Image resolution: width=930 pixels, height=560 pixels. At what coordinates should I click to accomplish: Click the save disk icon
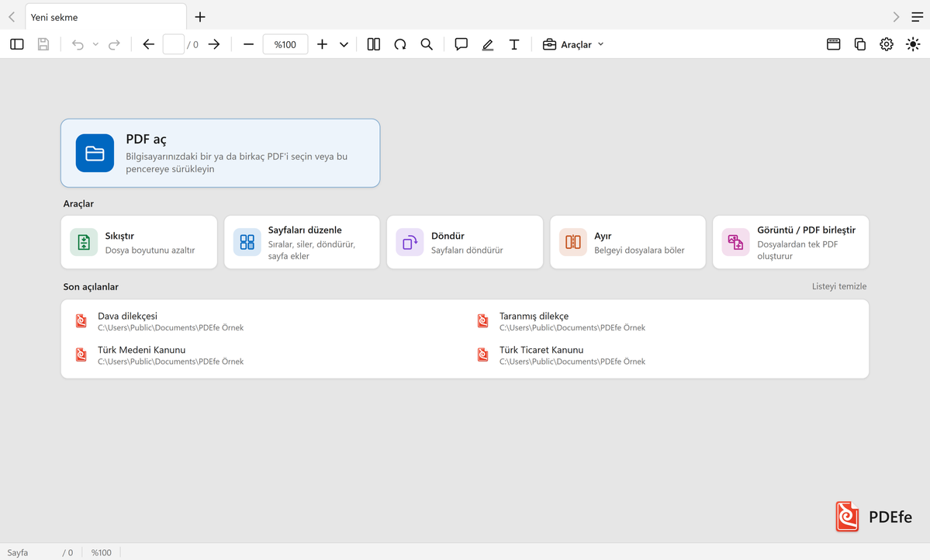(43, 44)
